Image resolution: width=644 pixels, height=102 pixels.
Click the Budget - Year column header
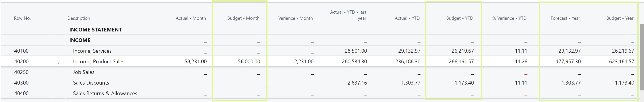[620, 18]
